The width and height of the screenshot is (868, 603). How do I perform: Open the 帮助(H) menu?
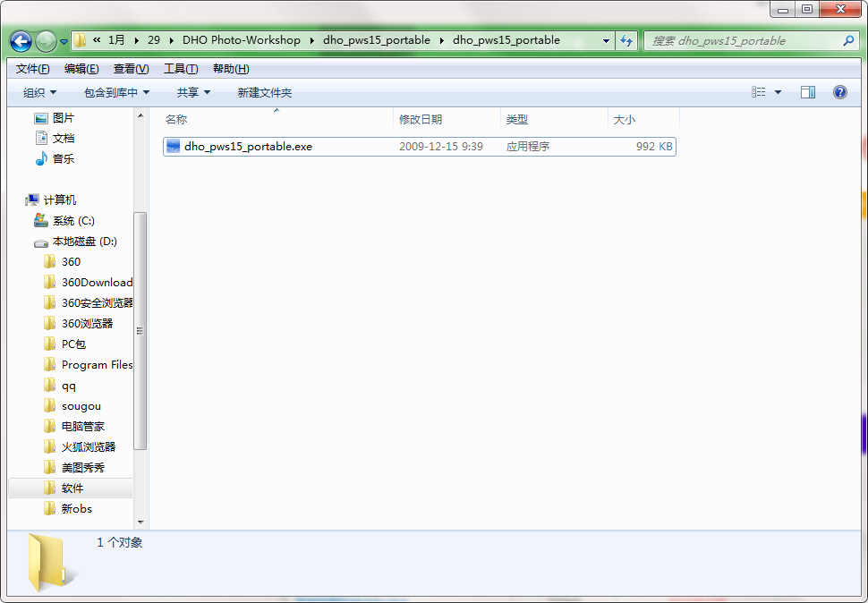click(231, 69)
